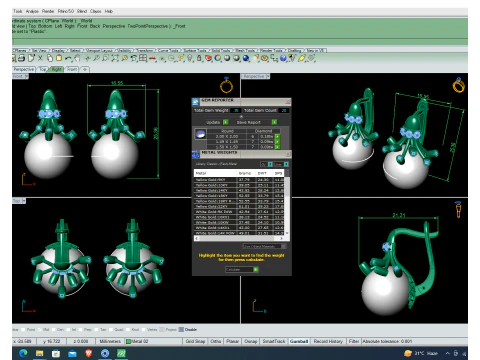Click the Cut (scissors X) icon
This screenshot has width=480, height=360.
(40, 58)
